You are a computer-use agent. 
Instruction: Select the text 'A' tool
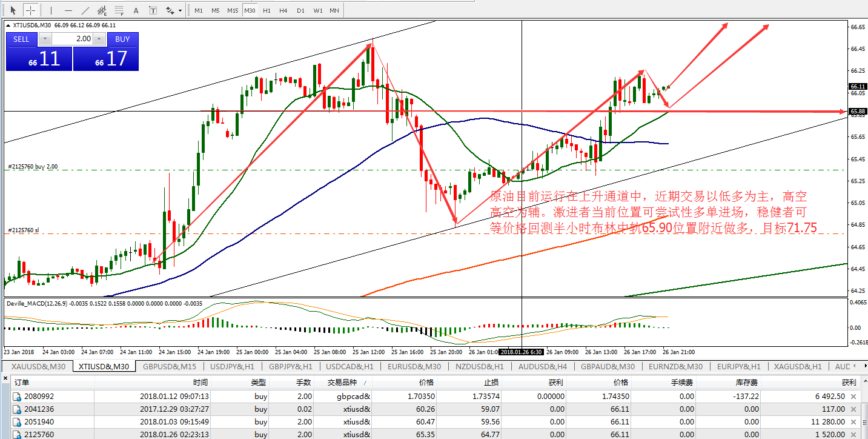point(136,10)
